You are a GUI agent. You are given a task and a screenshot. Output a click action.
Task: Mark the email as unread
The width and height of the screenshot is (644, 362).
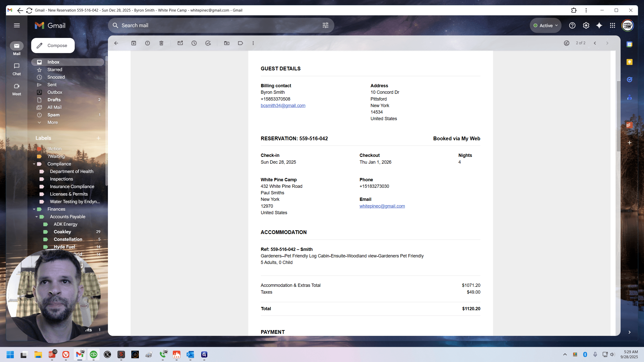coord(180,43)
